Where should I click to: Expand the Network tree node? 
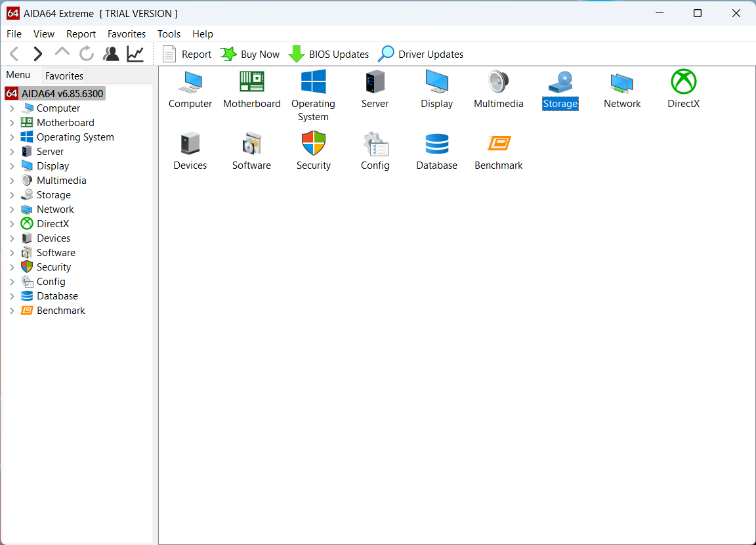(x=13, y=209)
